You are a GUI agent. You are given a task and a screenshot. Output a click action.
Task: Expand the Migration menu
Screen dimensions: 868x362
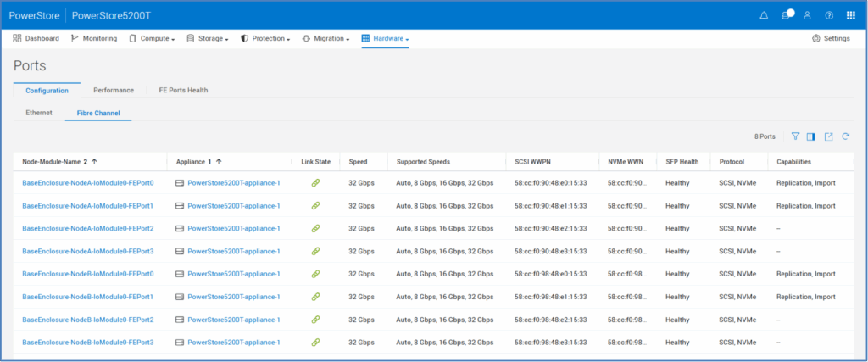pos(326,39)
